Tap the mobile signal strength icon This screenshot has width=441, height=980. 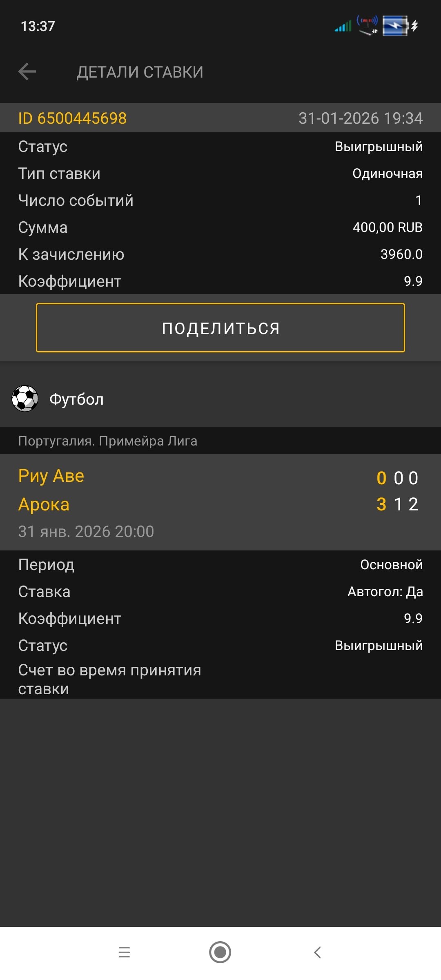[x=343, y=27]
